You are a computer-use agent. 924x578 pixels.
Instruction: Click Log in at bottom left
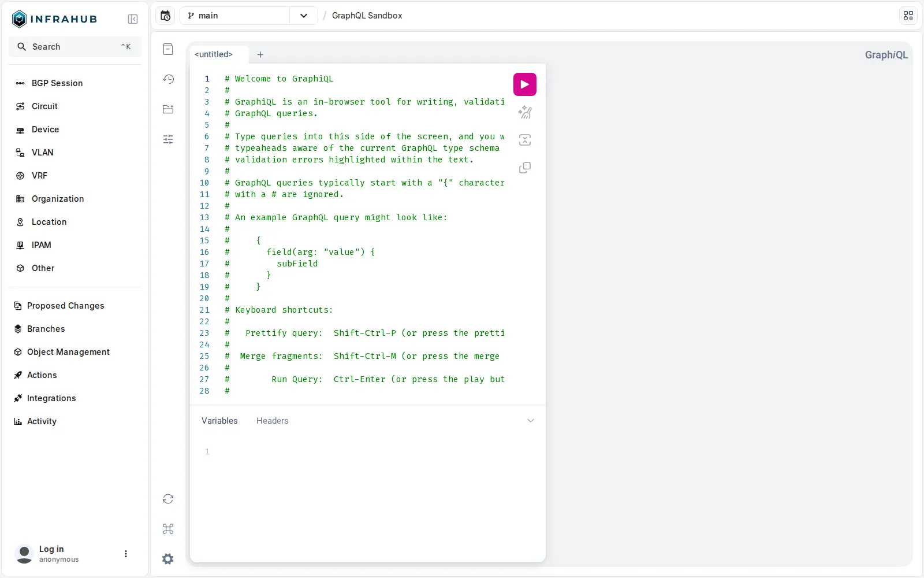coord(51,549)
